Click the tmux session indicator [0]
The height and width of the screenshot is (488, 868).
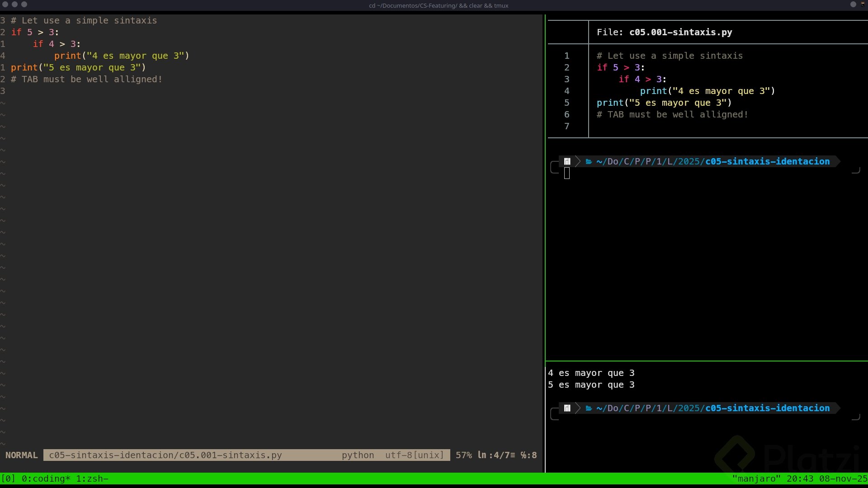[8, 479]
